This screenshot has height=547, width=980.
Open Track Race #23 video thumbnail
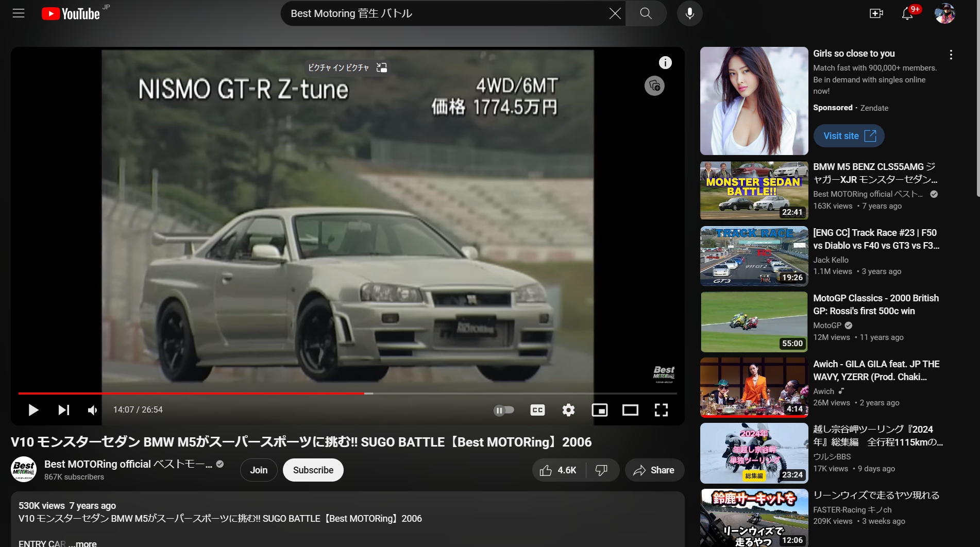[x=754, y=256]
